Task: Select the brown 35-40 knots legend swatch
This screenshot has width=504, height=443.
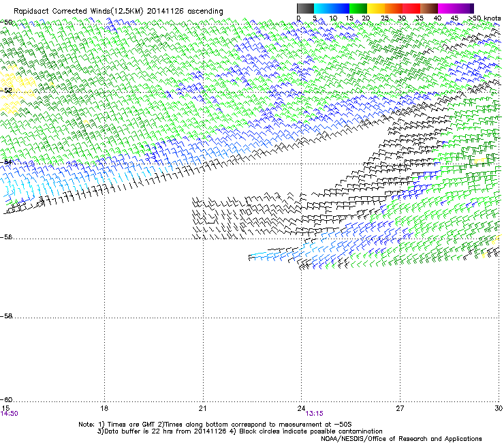Action: coord(429,8)
